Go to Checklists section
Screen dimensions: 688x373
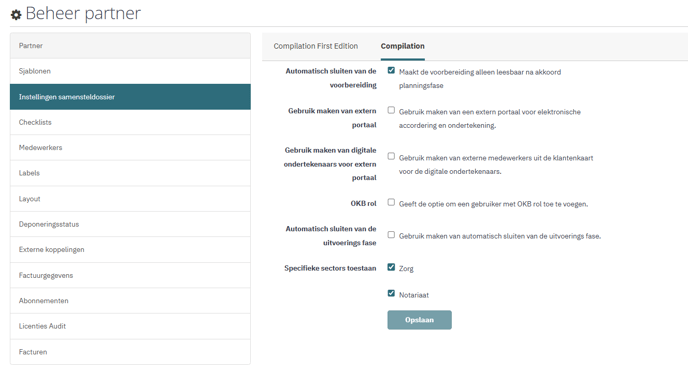tap(130, 122)
